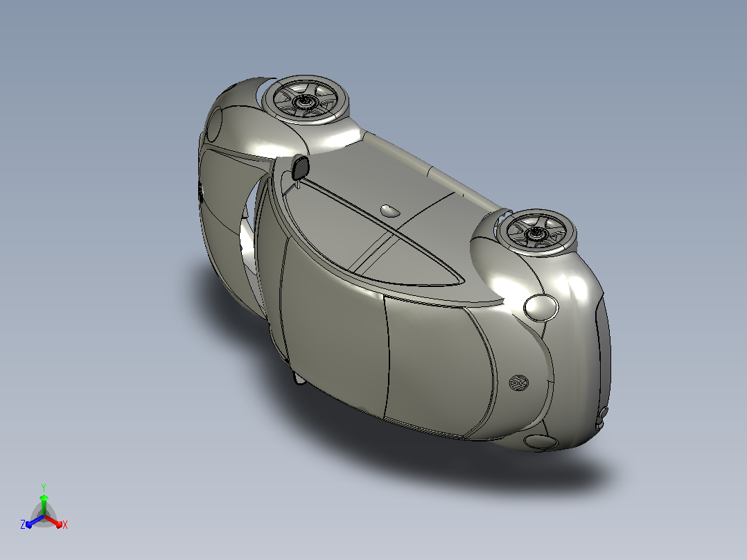This screenshot has height=560, width=747.
Task: Select the black side mirror on the car
Action: [x=300, y=167]
